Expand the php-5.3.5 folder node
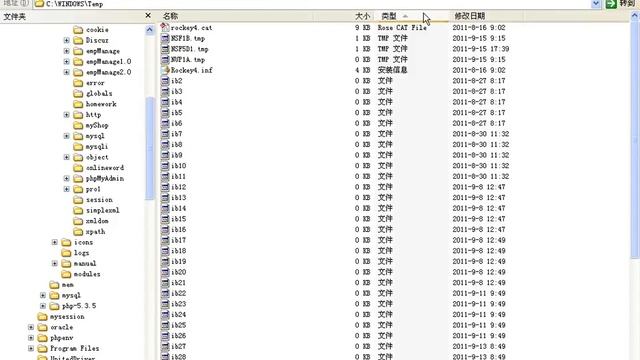The width and height of the screenshot is (640, 360). (x=43, y=305)
